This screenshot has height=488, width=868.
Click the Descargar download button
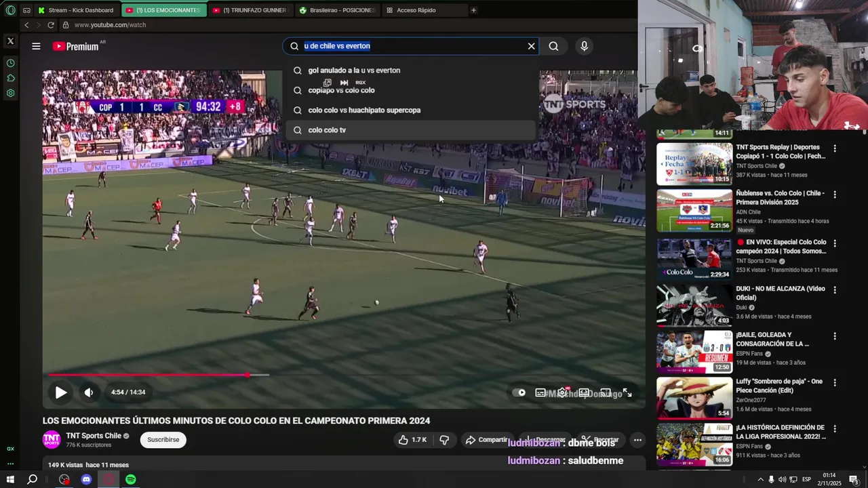pos(546,440)
